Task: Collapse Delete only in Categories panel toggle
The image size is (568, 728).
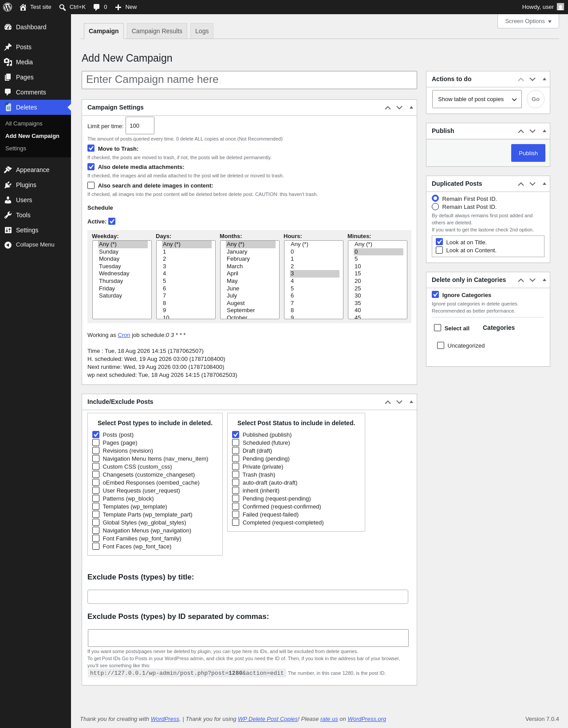Action: point(544,280)
